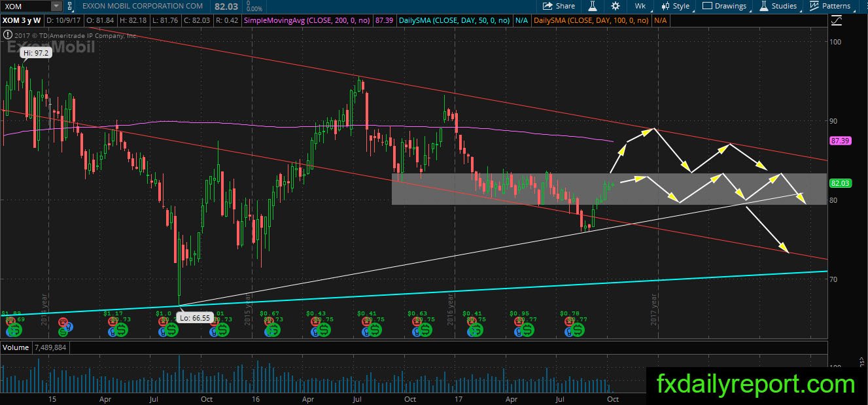The image size is (868, 405).
Task: Click the chart scale icon below Patterns
Action: click(835, 20)
